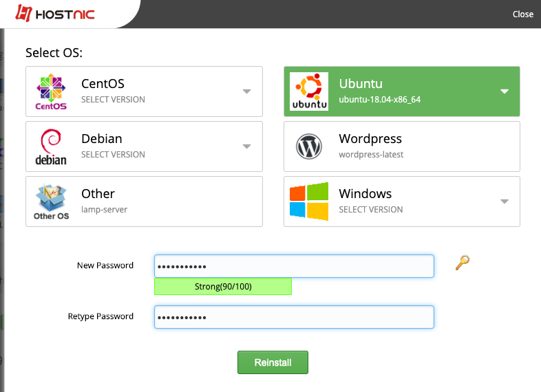Click the Ubuntu logo icon
The image size is (541, 392).
(309, 91)
